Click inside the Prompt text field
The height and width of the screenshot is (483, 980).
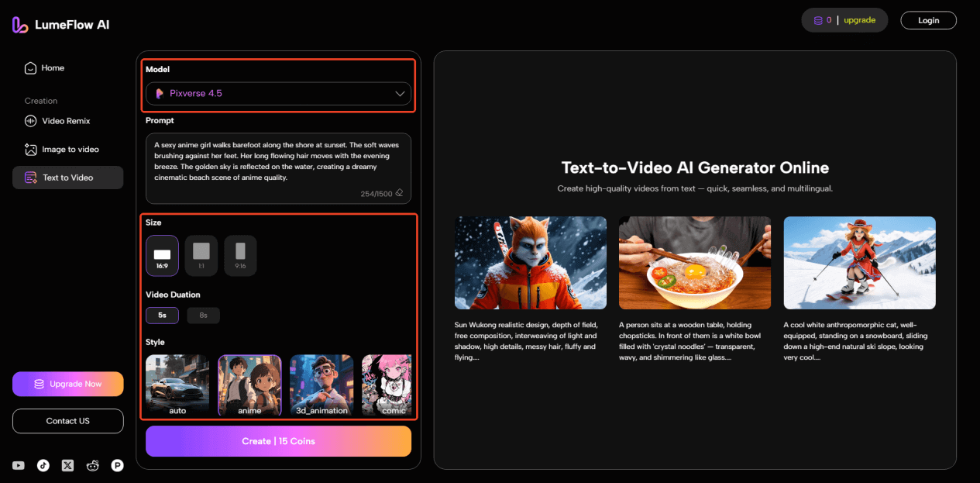tap(278, 168)
